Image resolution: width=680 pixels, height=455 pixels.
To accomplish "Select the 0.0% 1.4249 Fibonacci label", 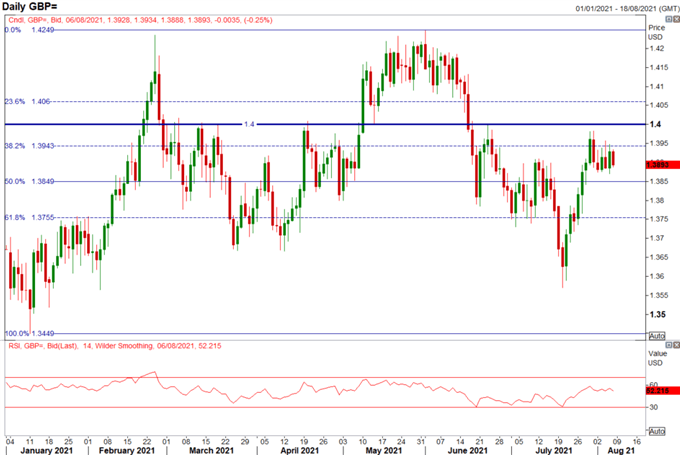I will (x=29, y=30).
